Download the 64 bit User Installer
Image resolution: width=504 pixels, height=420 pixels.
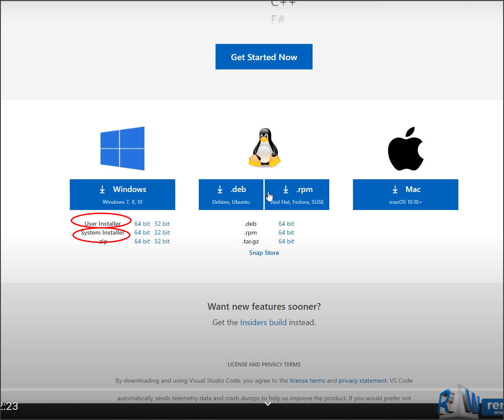(x=142, y=224)
